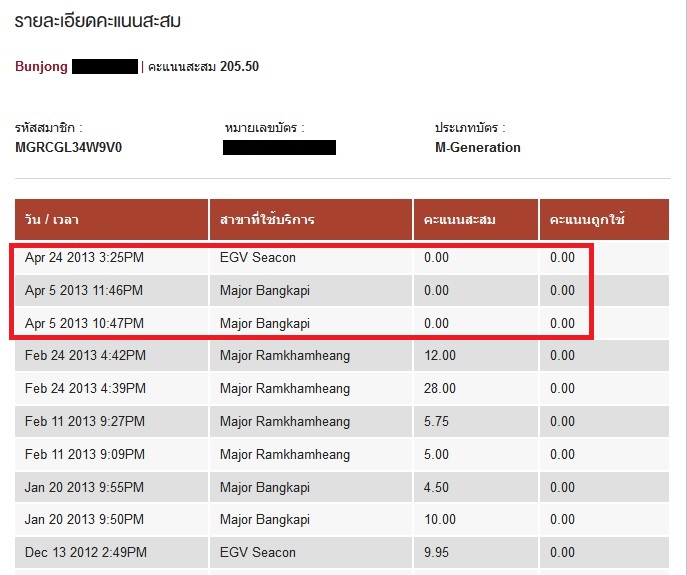Image resolution: width=687 pixels, height=575 pixels.
Task: Select the Dec 13 2012 2:49PM row
Action: coord(342,553)
